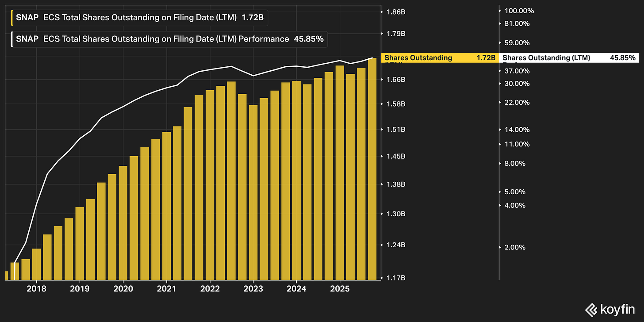Click the 1.30B y-axis value
644x322 pixels.
[x=396, y=214]
